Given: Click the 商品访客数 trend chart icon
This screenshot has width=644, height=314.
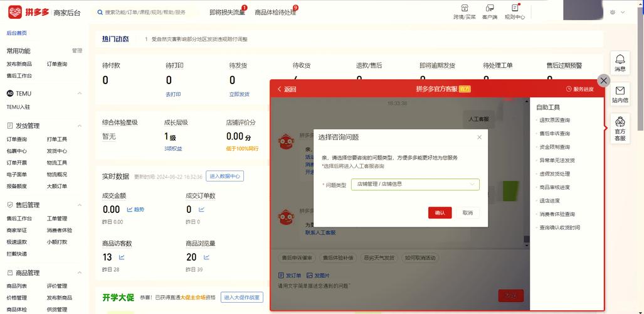Looking at the screenshot, I should (122, 257).
